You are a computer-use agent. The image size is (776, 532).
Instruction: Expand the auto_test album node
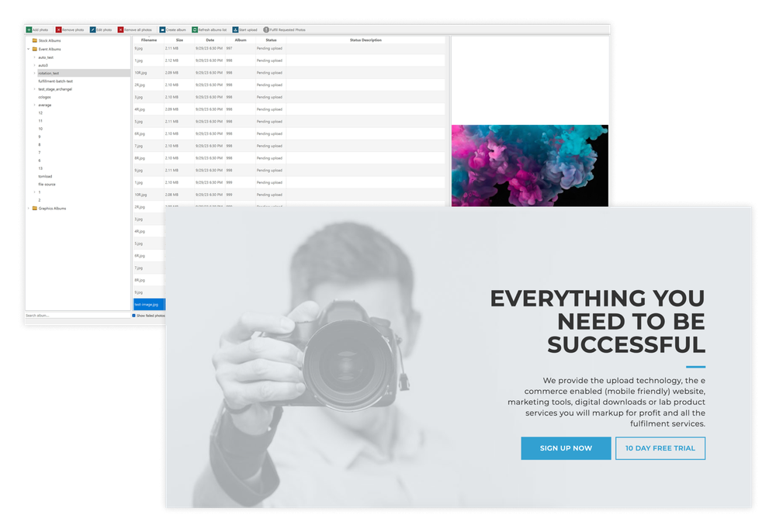[34, 57]
